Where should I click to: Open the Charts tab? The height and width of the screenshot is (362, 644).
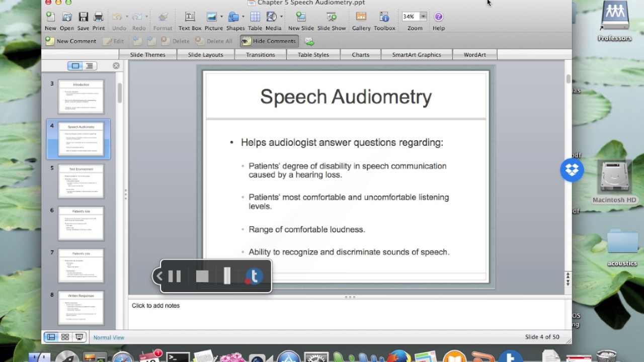[x=361, y=55]
